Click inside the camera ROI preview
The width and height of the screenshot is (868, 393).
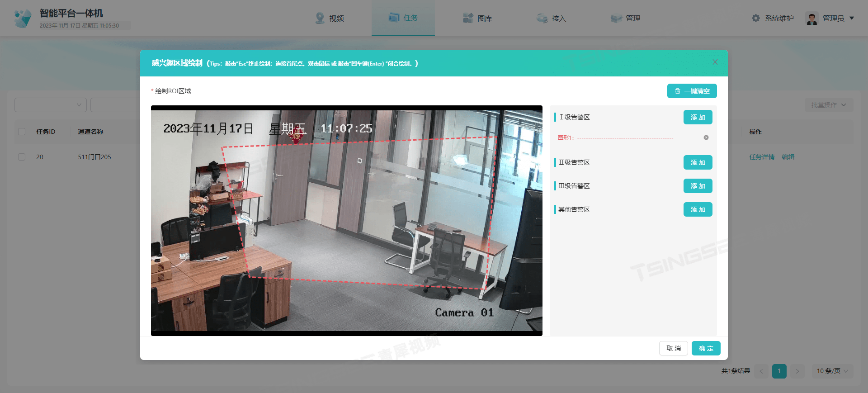347,221
